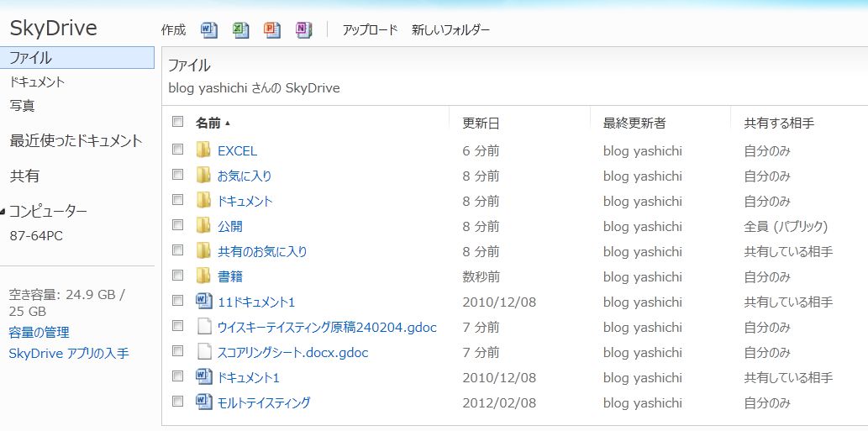Check the box for ドキュメント folder row
The height and width of the screenshot is (431, 868).
(177, 200)
